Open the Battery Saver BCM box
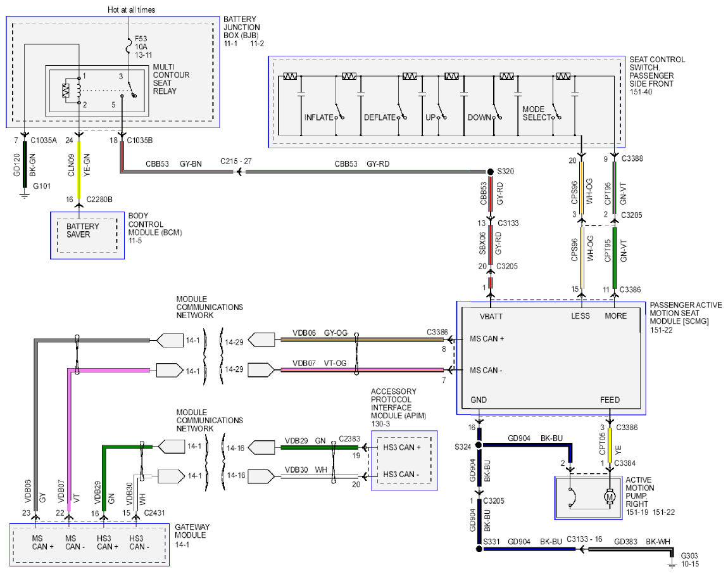The width and height of the screenshot is (728, 574). pos(87,236)
